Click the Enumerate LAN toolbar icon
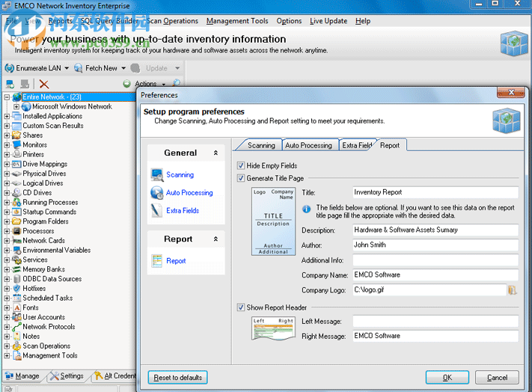The width and height of the screenshot is (532, 392). click(x=10, y=68)
